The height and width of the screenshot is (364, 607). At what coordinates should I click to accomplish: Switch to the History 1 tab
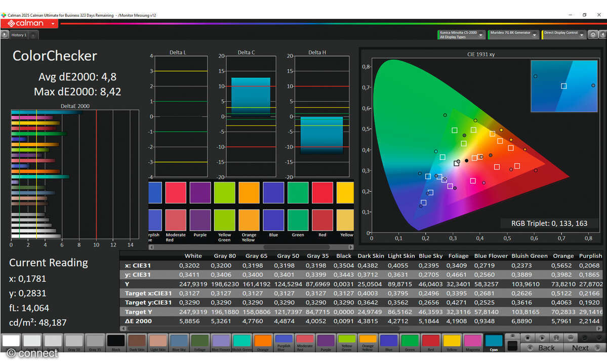click(x=19, y=35)
